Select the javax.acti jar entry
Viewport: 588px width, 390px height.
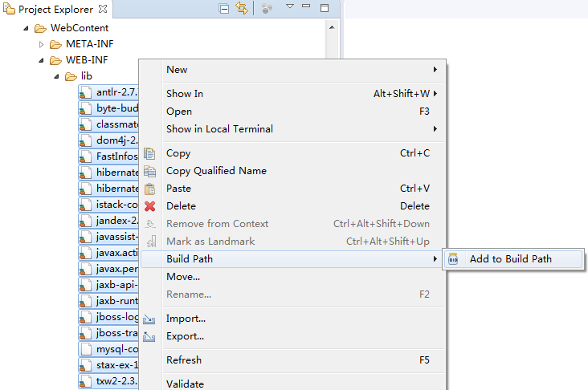pyautogui.click(x=108, y=253)
